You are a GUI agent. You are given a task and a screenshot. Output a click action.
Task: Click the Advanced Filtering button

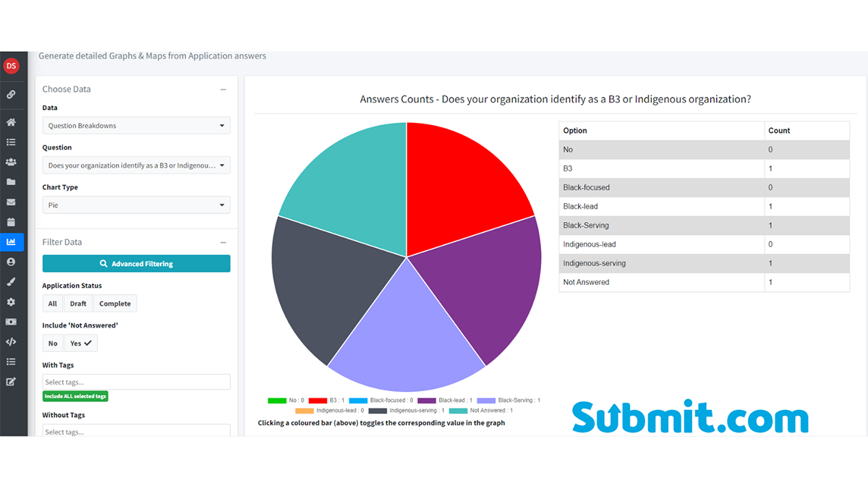click(x=136, y=263)
